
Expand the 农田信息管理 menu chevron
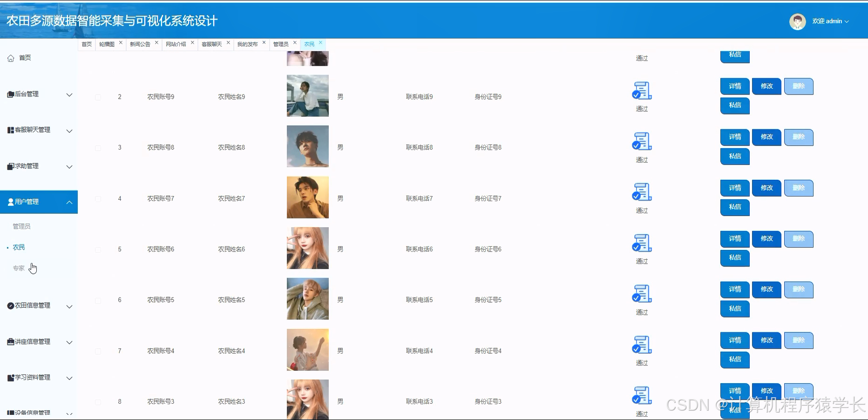pos(69,306)
